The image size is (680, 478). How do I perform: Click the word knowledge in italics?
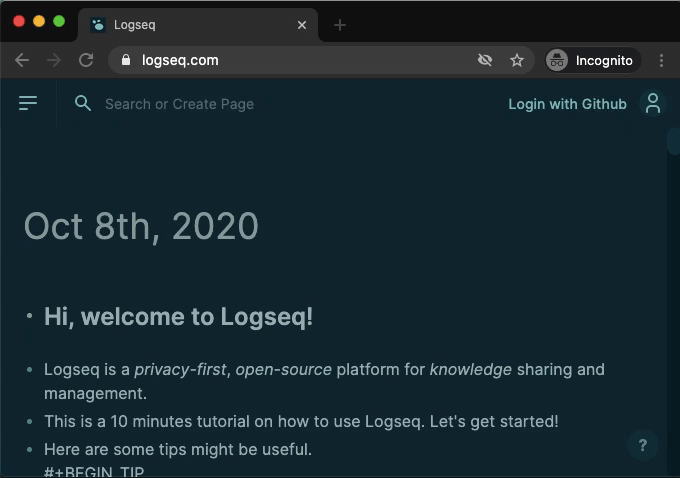[471, 370]
